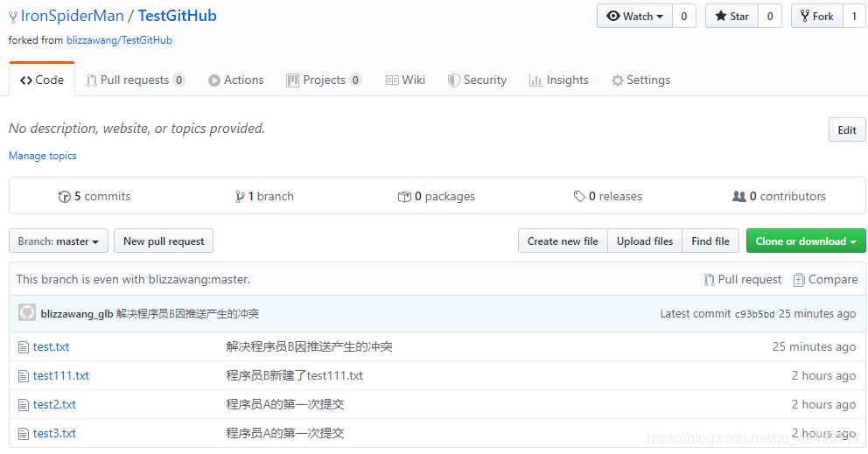
Task: Click the fork icon beside IronSpiderMan
Action: coord(13,17)
